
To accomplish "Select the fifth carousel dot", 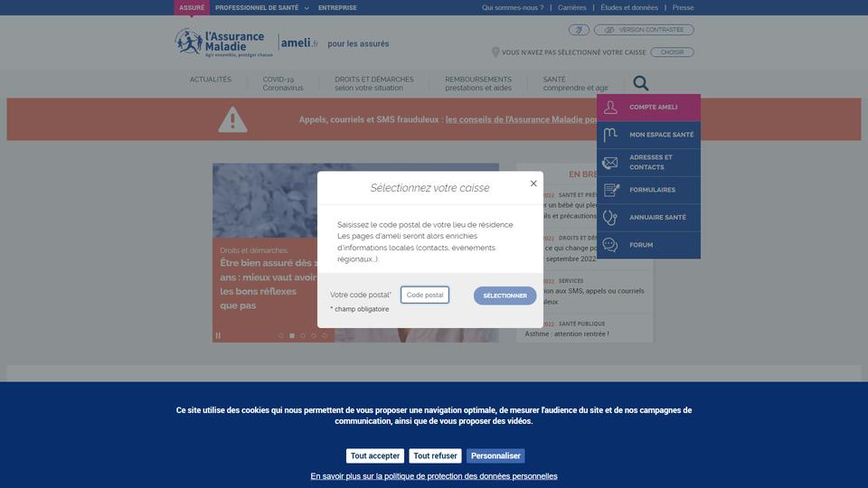I will point(325,336).
